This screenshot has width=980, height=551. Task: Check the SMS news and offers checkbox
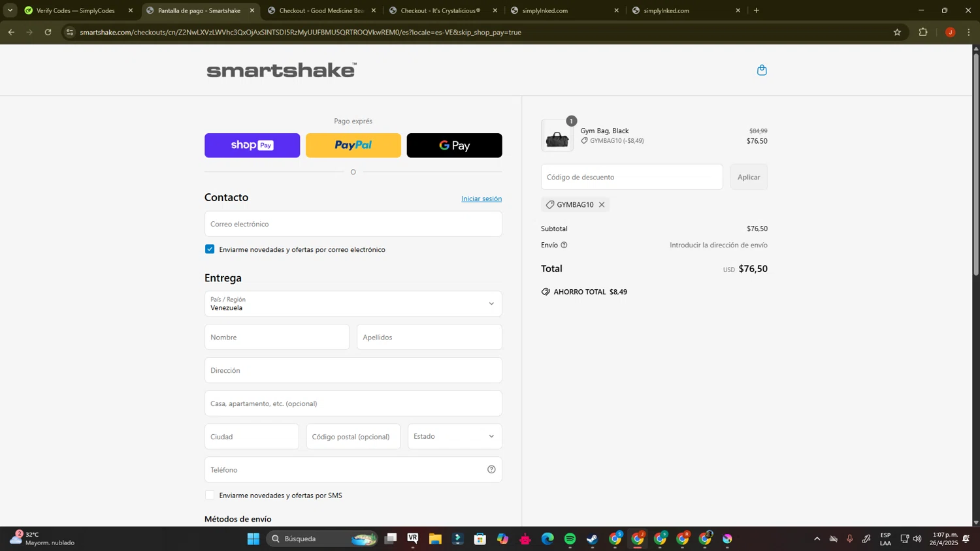(210, 495)
